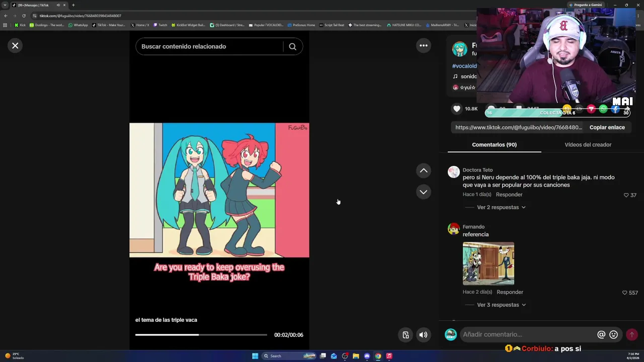Screen dimensions: 644x362
Task: Open File Explorer from the taskbar
Action: (x=356, y=356)
